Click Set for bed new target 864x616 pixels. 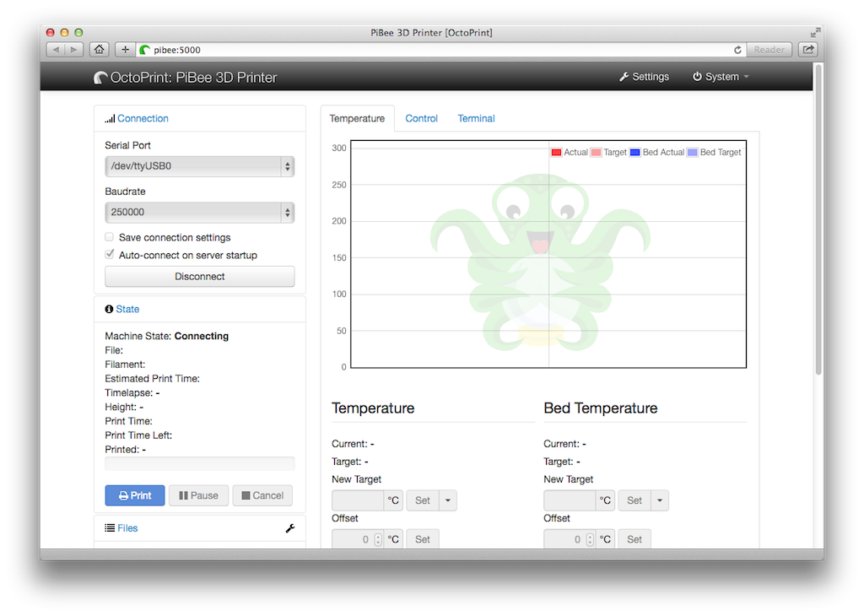[x=634, y=500]
